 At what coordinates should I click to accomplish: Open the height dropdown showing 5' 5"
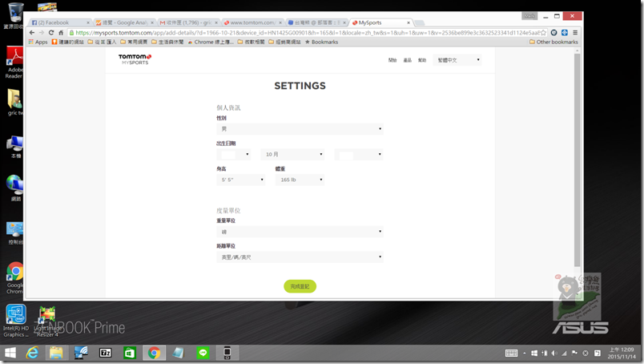pos(240,180)
